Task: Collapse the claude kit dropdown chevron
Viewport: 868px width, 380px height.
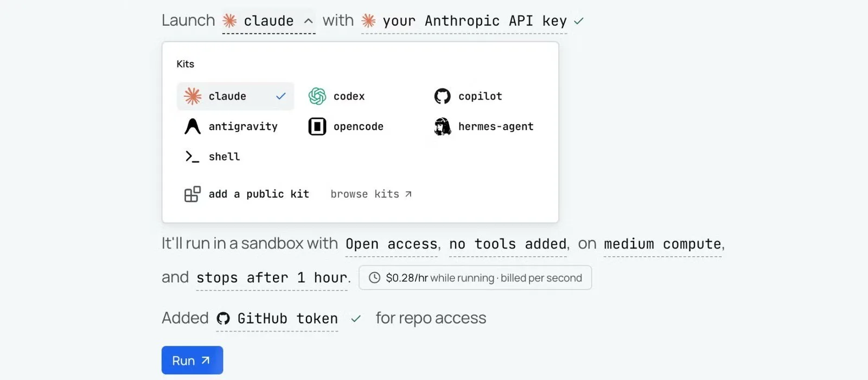Action: (x=308, y=21)
